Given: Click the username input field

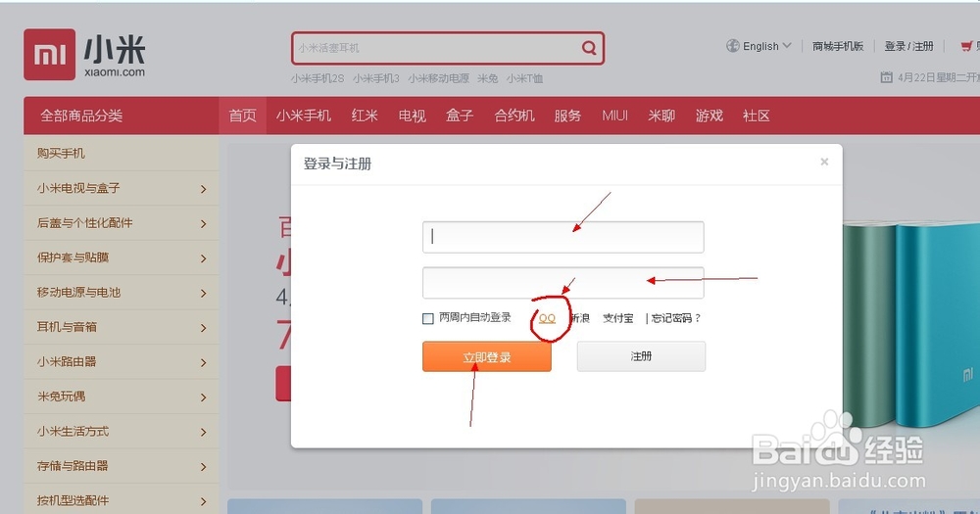Looking at the screenshot, I should pos(563,237).
